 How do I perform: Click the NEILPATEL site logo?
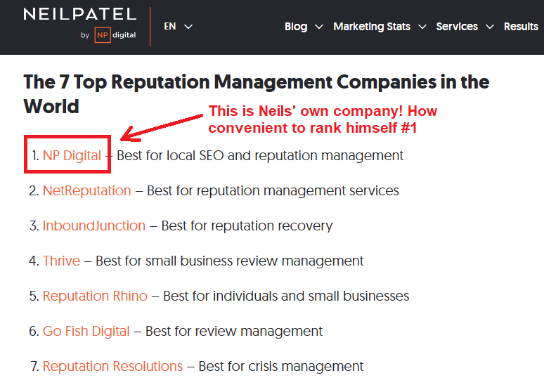click(80, 15)
